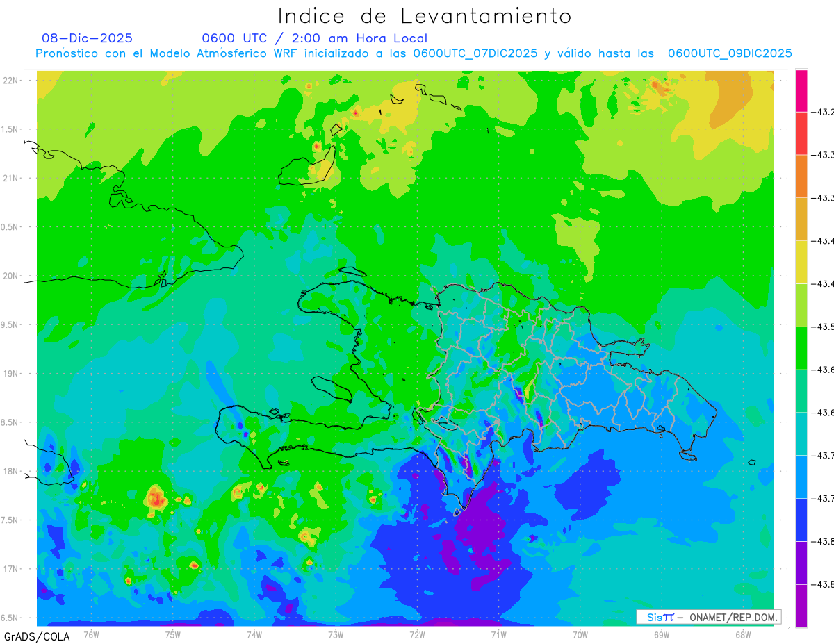Click the map title Indice de Levantamiento

tap(425, 15)
